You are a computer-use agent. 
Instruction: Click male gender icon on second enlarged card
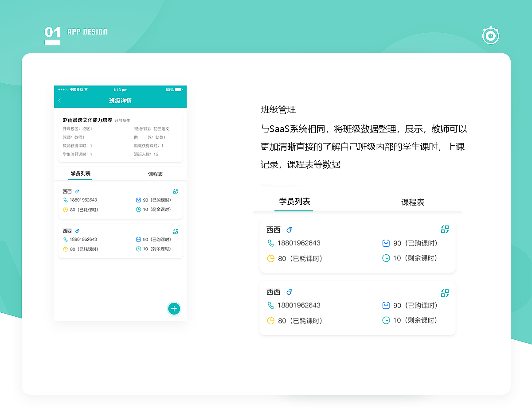pyautogui.click(x=289, y=292)
